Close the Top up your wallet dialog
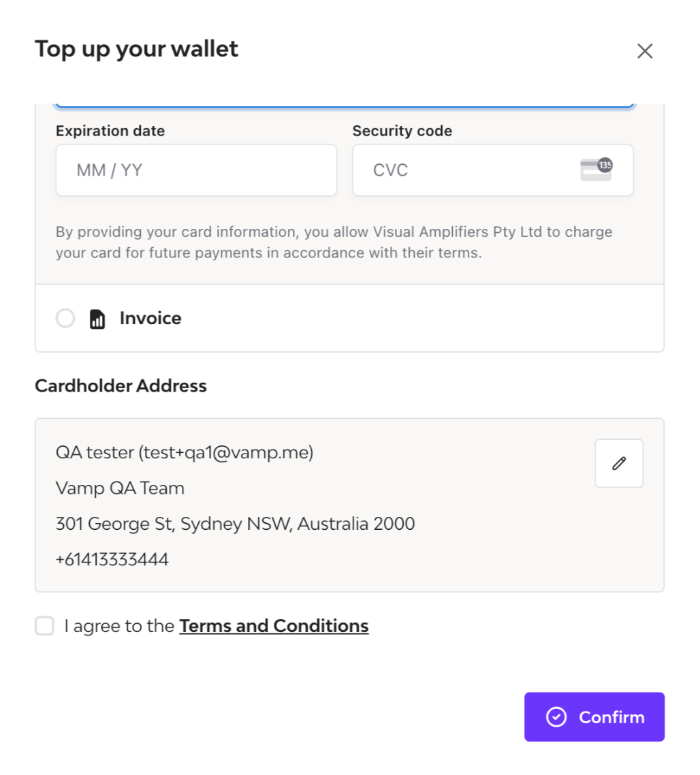This screenshot has width=700, height=775. tap(644, 51)
